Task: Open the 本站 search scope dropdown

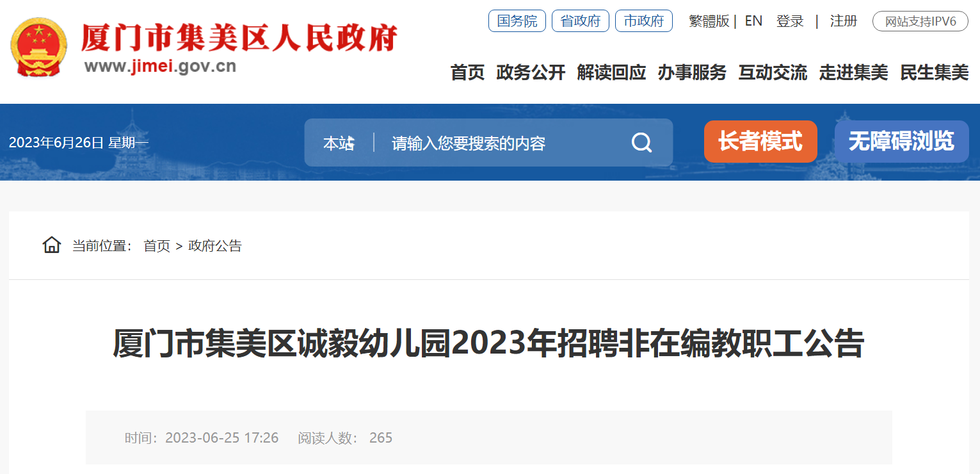Action: (x=339, y=143)
